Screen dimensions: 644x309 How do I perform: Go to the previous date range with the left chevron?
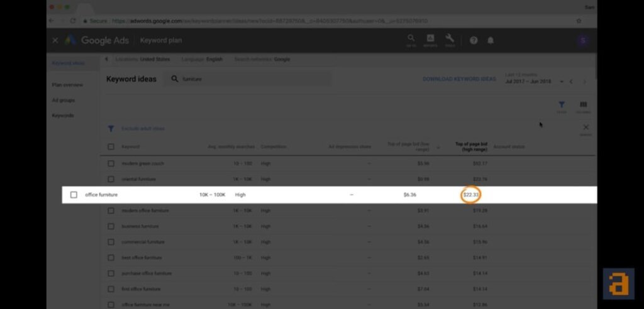click(x=571, y=82)
